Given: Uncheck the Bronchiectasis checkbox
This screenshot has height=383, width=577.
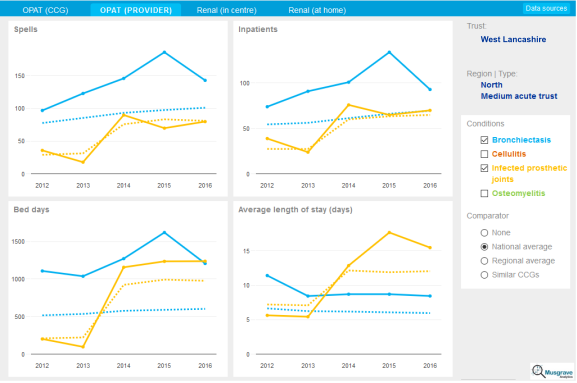Looking at the screenshot, I should pyautogui.click(x=484, y=140).
